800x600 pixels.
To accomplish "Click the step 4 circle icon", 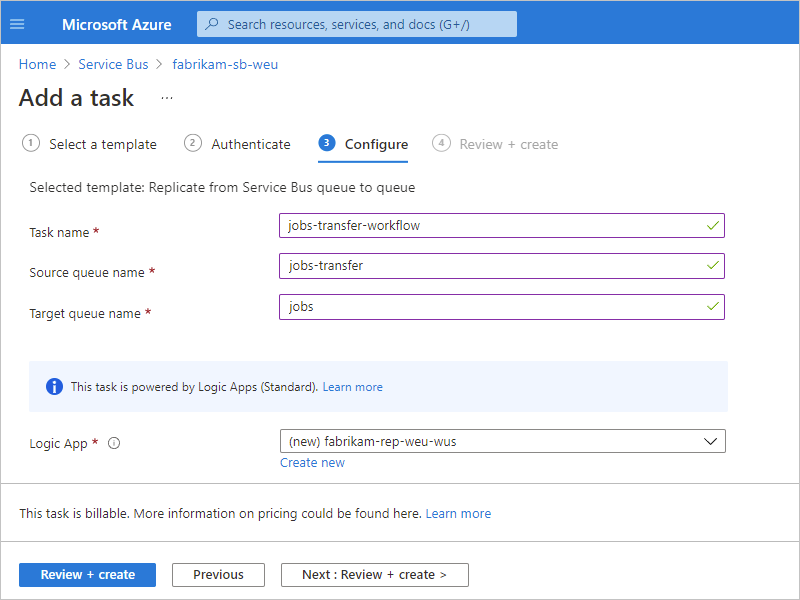I will tap(441, 143).
